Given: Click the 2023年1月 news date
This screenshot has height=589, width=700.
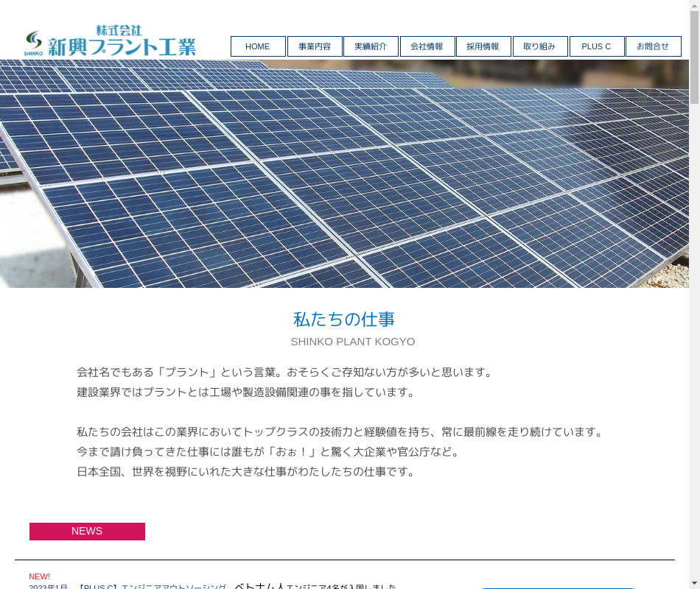Looking at the screenshot, I should coord(49,587).
